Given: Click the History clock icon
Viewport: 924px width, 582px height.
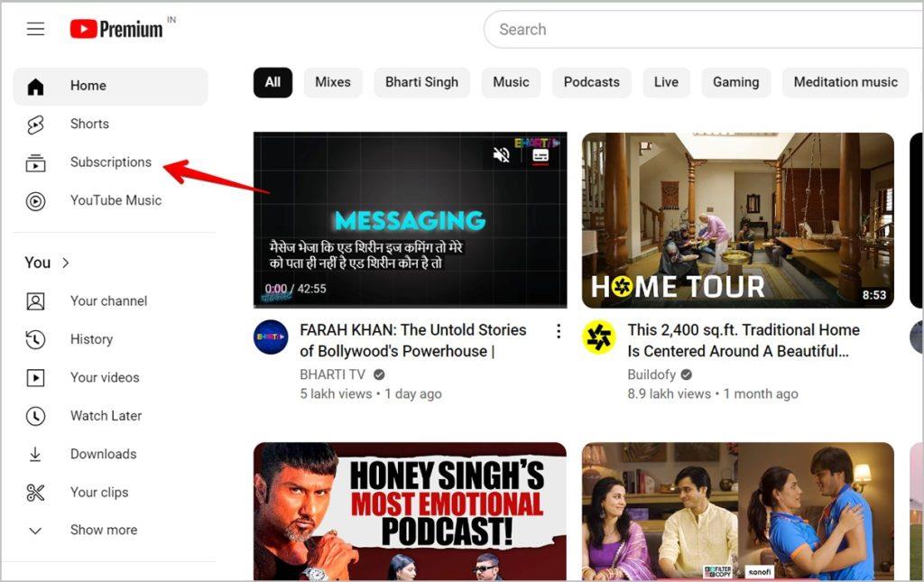Looking at the screenshot, I should coord(35,339).
